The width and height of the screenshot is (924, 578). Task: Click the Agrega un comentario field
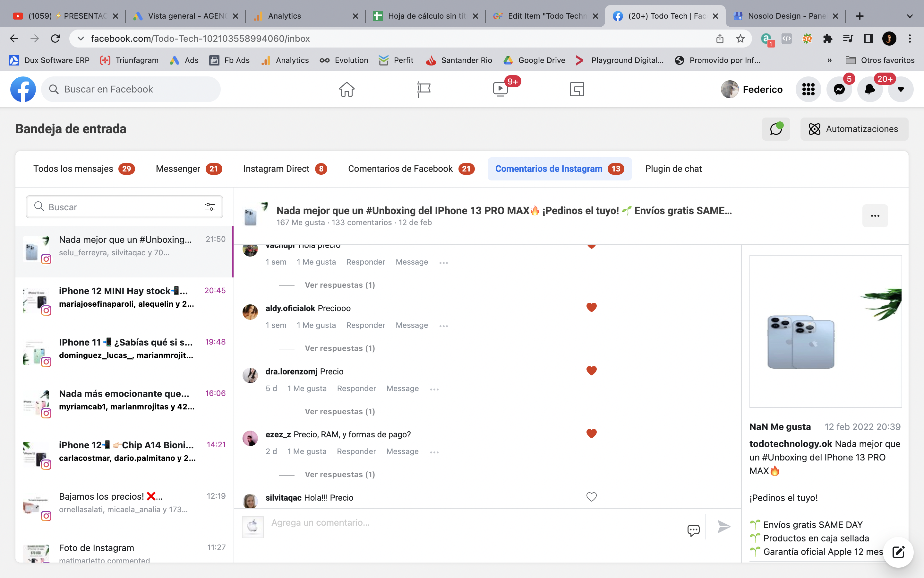[474, 522]
